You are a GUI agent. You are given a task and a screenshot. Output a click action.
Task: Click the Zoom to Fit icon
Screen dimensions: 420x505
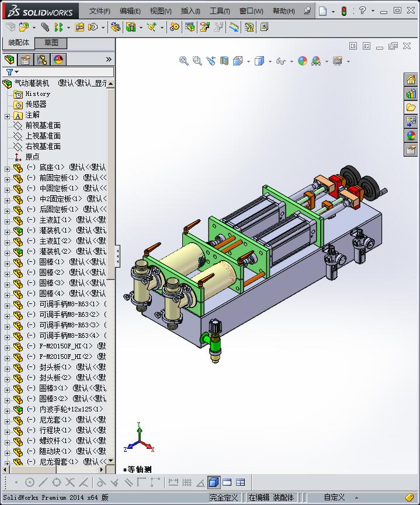pos(184,61)
